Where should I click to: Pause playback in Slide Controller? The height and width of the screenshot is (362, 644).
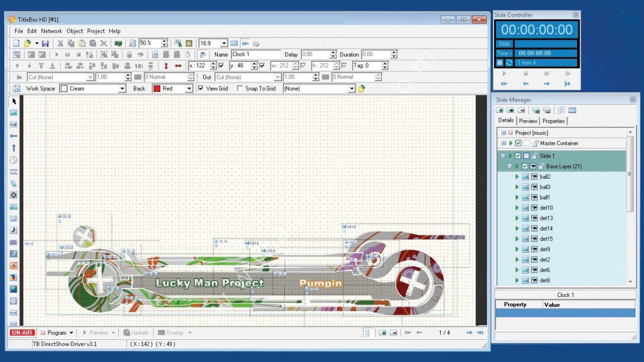pyautogui.click(x=546, y=74)
